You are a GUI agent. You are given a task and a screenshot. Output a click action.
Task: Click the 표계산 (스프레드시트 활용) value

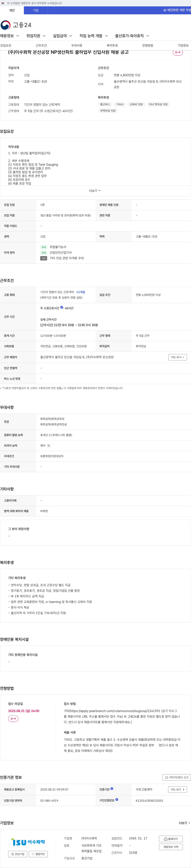(x=56, y=435)
